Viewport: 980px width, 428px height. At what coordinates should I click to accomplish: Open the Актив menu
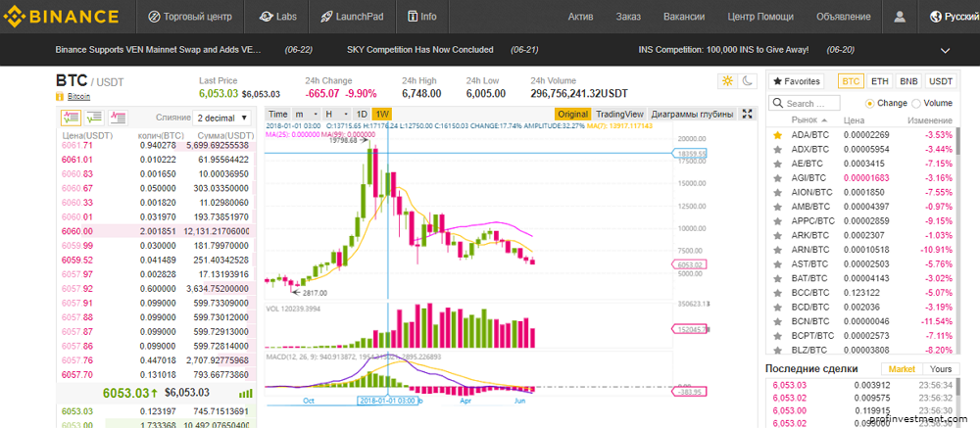pos(580,17)
